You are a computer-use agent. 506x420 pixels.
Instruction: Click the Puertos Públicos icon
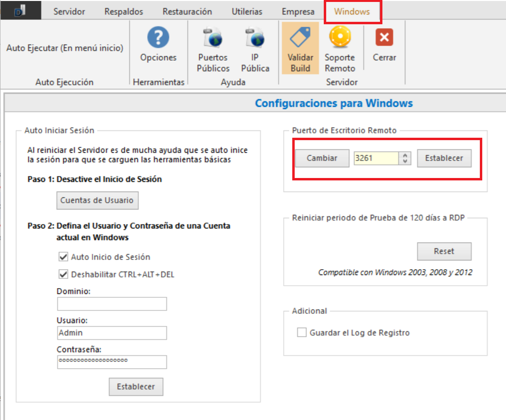pos(213,38)
